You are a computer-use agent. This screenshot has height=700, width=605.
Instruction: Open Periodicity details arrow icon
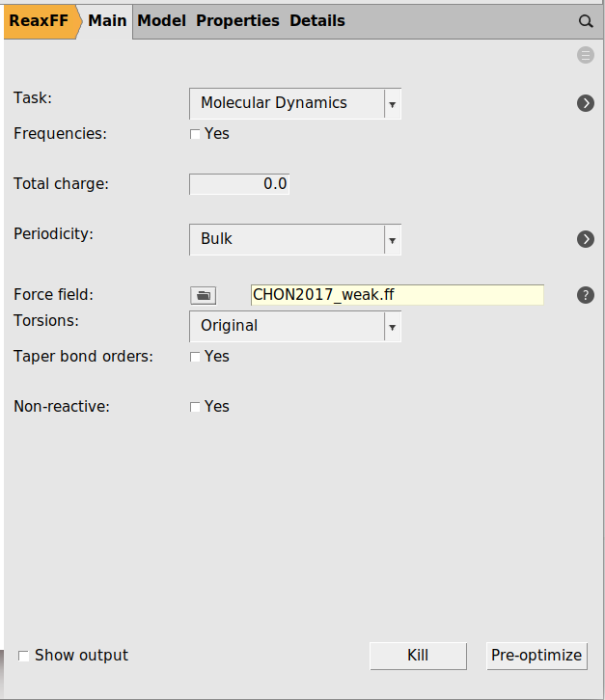pos(586,239)
